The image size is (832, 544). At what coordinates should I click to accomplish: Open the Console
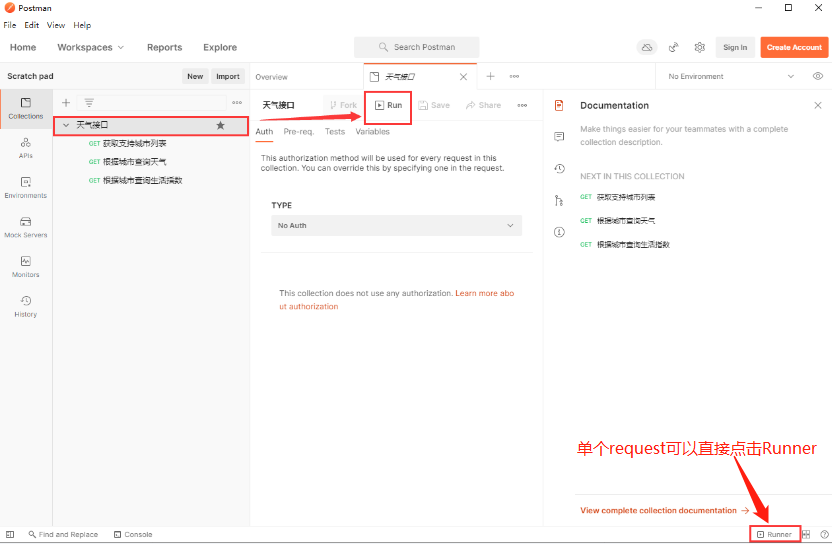click(x=133, y=534)
